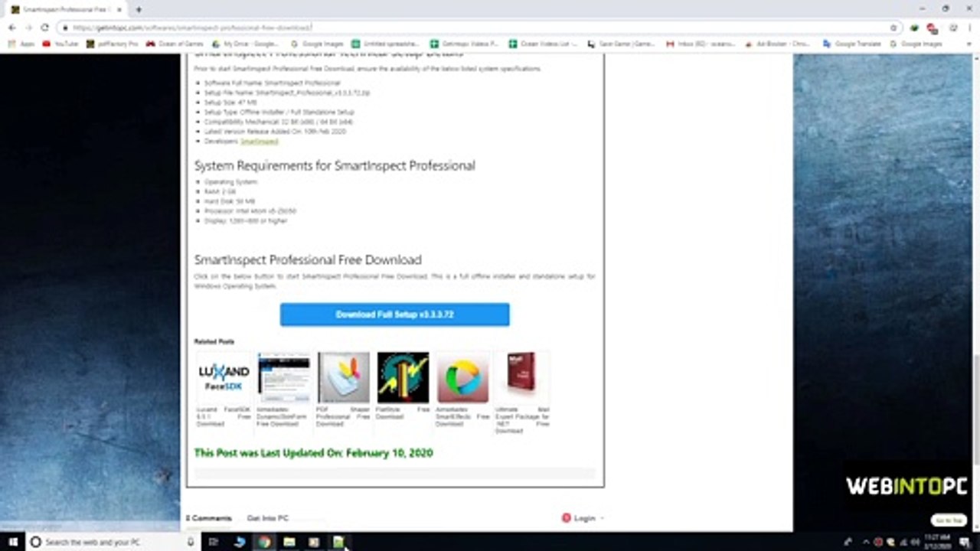Open the Chrome menu (three dots)
Viewport: 980px width, 551px height.
(x=970, y=28)
